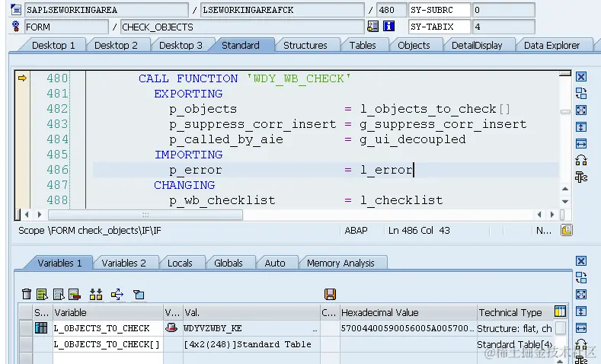Click the swap tool icon beside the variables panel
Viewport: 601px width, 364px height.
click(x=581, y=277)
